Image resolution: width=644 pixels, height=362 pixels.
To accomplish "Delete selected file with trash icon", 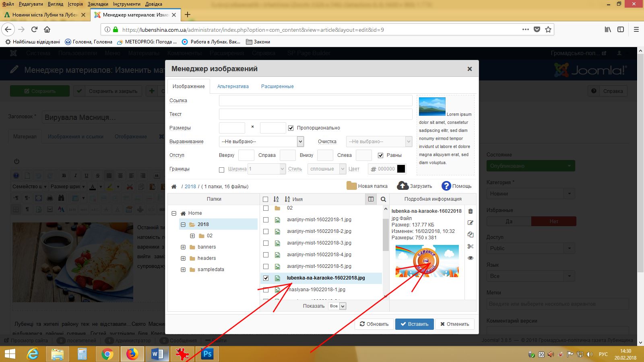I will [471, 211].
